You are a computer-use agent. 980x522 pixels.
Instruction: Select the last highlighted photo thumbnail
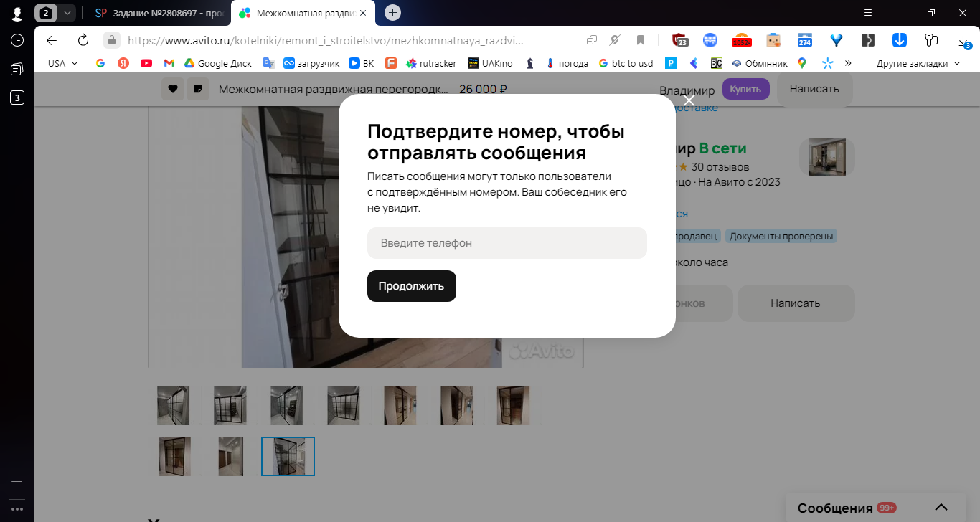pos(288,456)
